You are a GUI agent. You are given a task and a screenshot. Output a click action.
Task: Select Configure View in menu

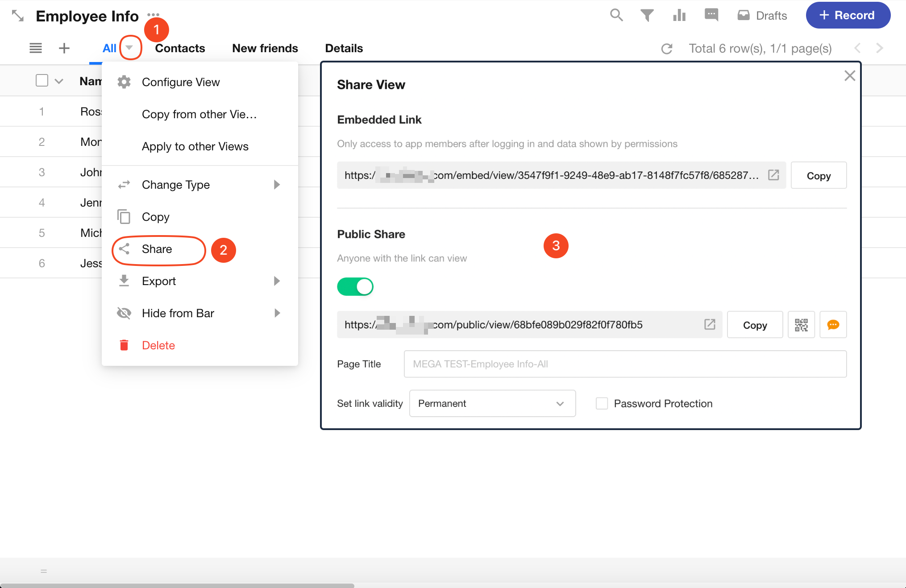click(180, 82)
